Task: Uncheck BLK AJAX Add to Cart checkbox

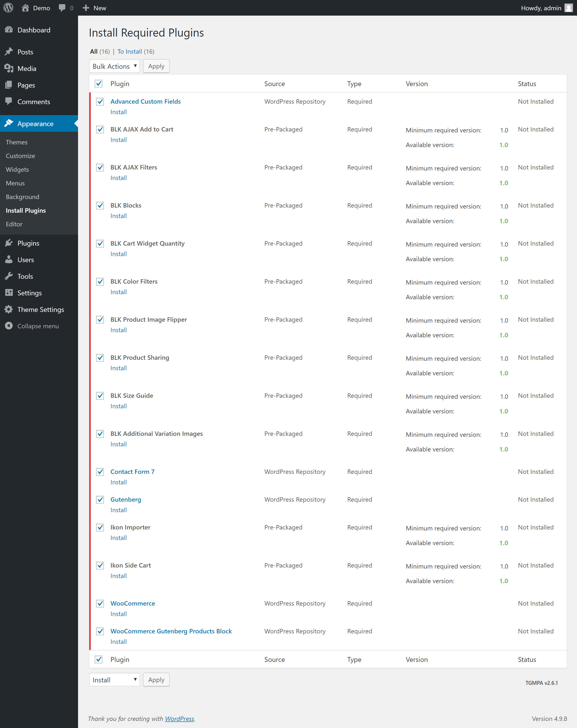Action: (x=100, y=129)
